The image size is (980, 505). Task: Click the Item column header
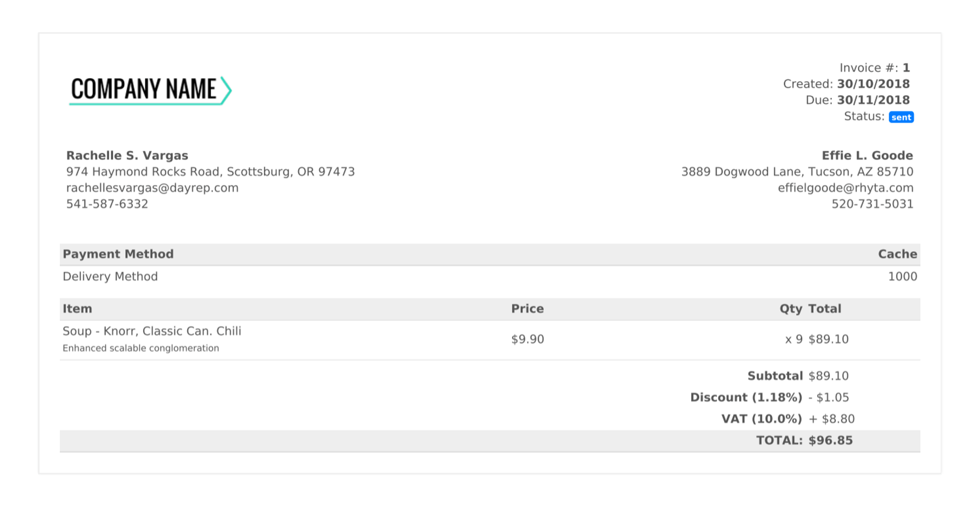tap(77, 309)
